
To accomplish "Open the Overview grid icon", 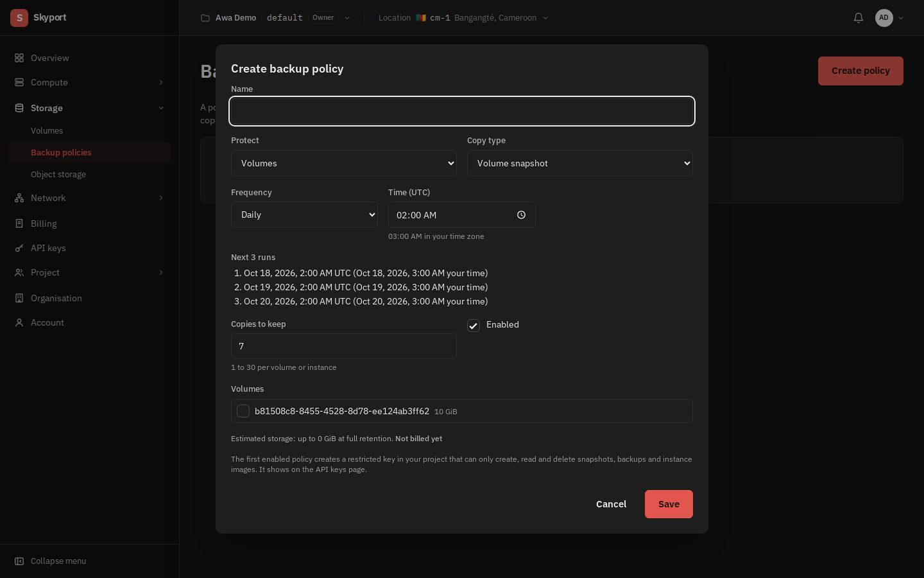I will (19, 58).
